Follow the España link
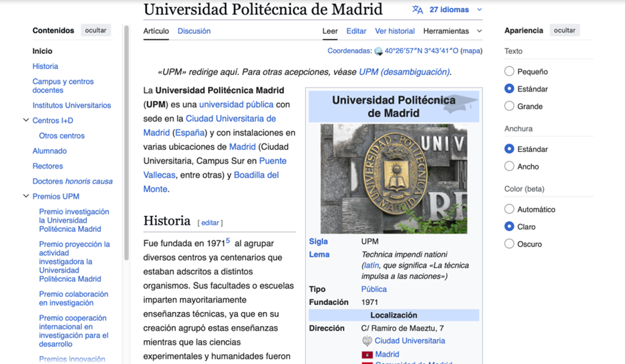This screenshot has width=625, height=364. point(189,133)
